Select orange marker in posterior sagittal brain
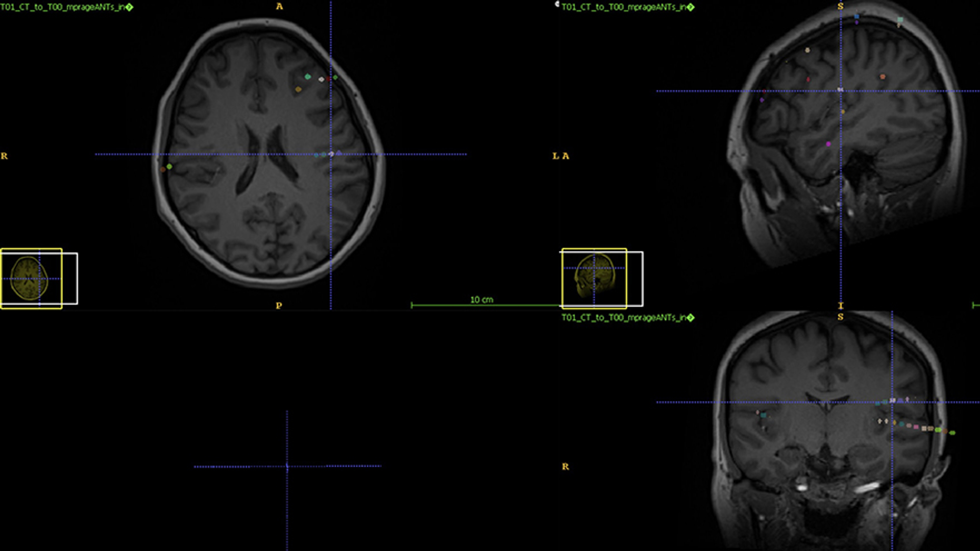The width and height of the screenshot is (980, 551). click(x=883, y=77)
